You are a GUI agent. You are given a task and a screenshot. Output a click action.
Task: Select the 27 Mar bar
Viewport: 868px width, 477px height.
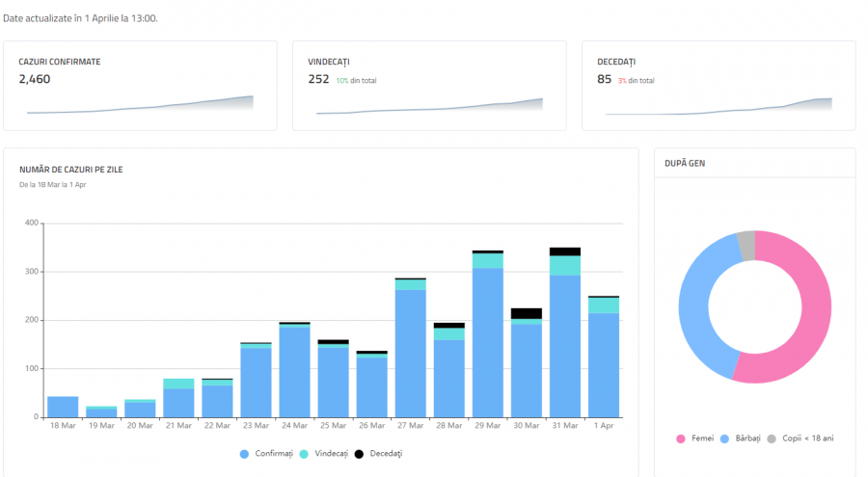[x=411, y=354]
